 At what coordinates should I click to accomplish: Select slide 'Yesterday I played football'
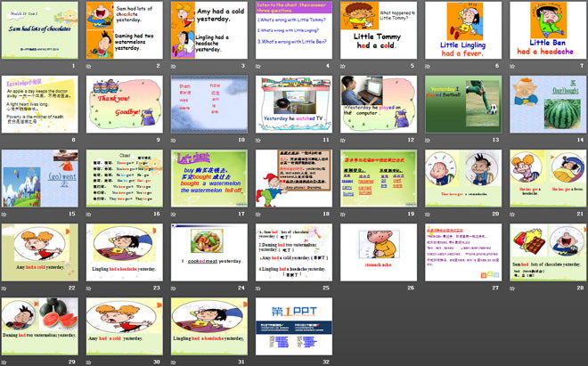pos(463,104)
